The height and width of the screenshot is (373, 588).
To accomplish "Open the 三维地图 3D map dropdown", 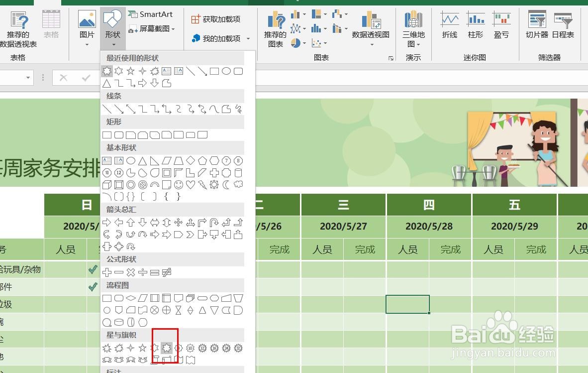I will pos(413,28).
